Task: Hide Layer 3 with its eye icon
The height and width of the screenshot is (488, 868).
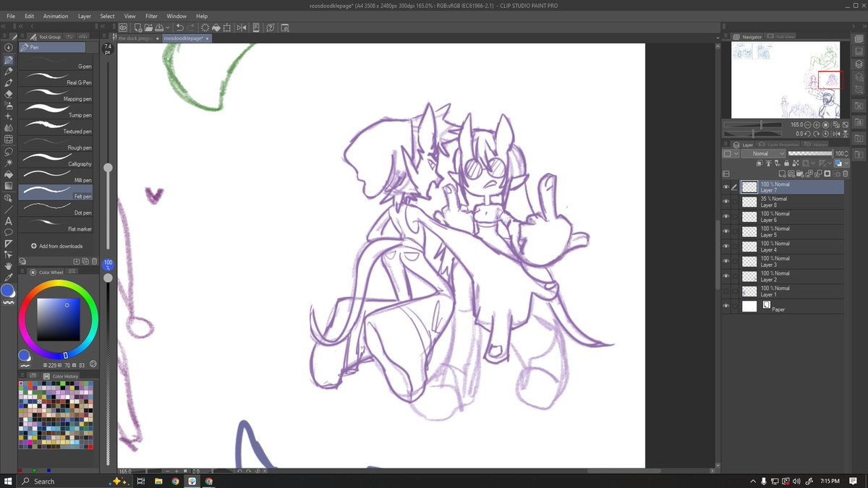Action: click(726, 261)
